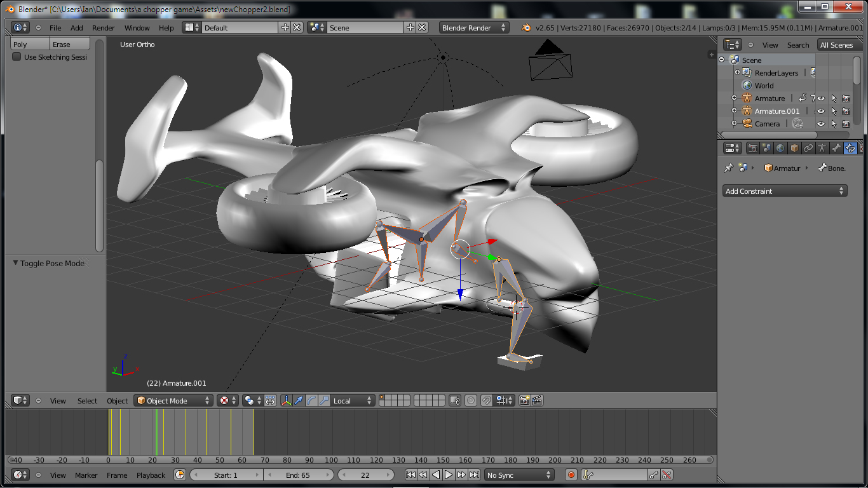Click the manipulate center points icon
Viewport: 868px width, 488px height.
pos(270,400)
